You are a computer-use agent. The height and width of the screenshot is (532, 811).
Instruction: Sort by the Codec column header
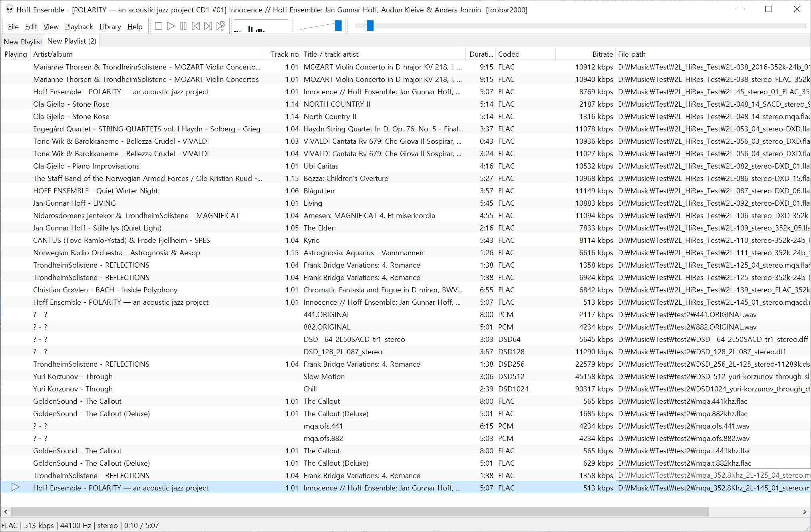tap(508, 54)
